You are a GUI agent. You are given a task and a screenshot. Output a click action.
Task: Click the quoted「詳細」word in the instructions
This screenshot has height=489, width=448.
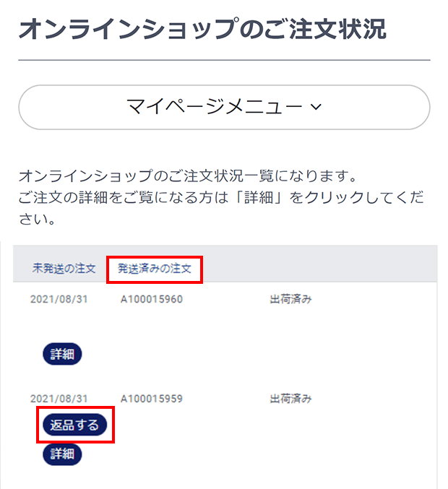pos(259,197)
